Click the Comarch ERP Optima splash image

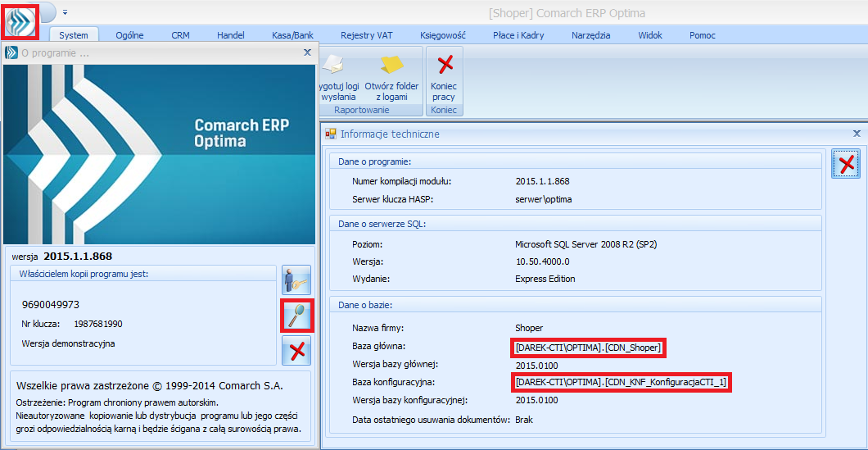click(x=160, y=155)
